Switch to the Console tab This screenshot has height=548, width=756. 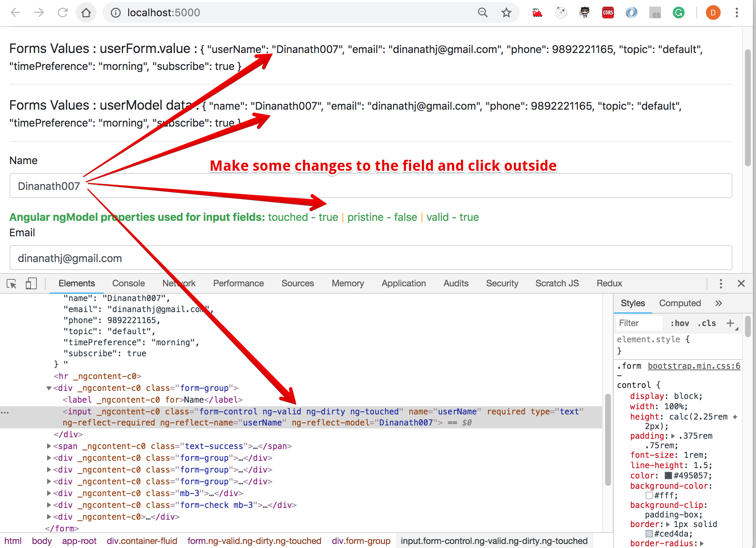tap(128, 284)
